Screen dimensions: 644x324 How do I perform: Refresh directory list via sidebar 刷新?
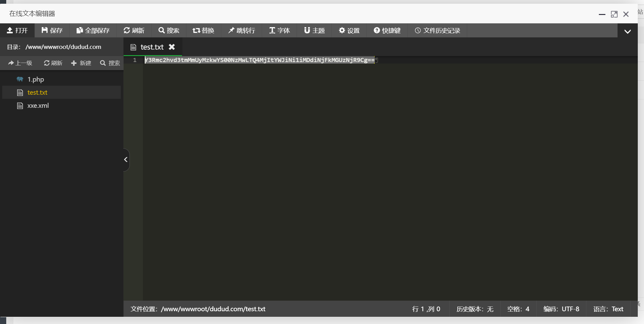pos(53,63)
